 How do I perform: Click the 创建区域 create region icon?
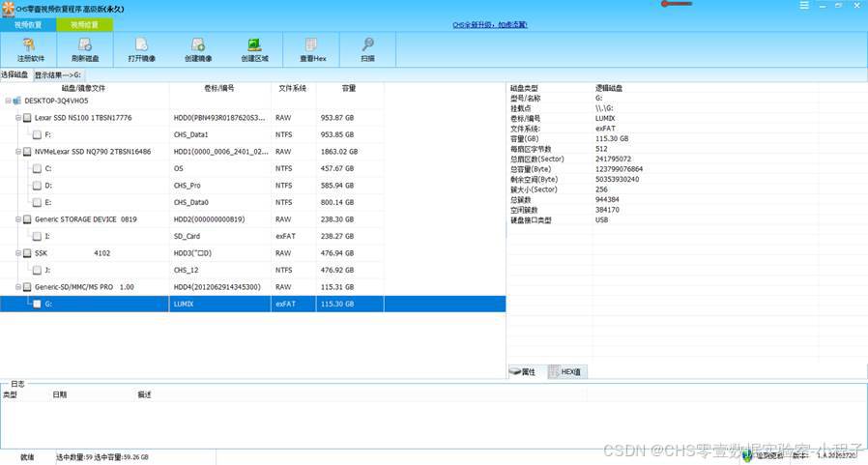point(254,44)
